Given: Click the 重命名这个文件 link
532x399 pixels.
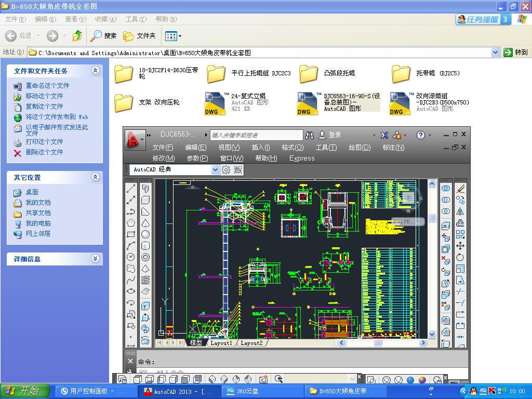Looking at the screenshot, I should tap(47, 86).
